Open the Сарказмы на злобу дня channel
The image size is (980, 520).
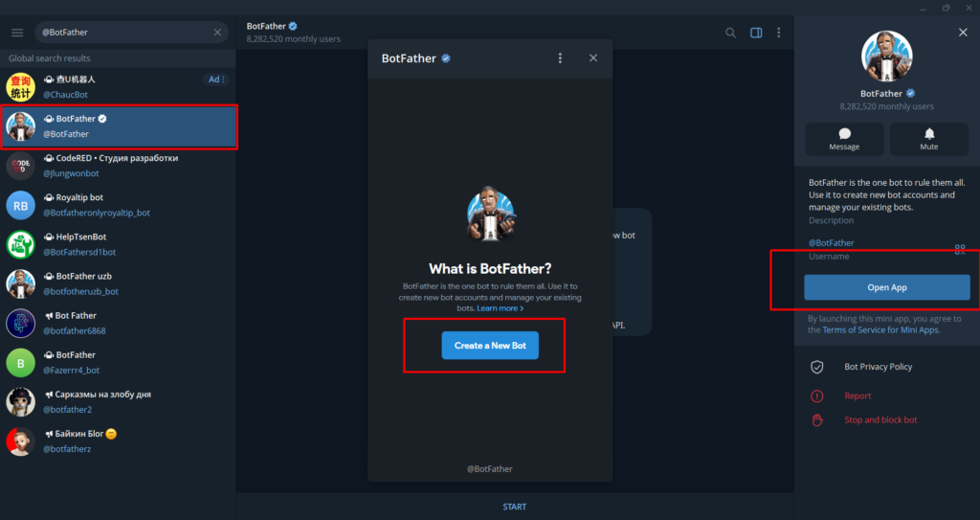(118, 402)
